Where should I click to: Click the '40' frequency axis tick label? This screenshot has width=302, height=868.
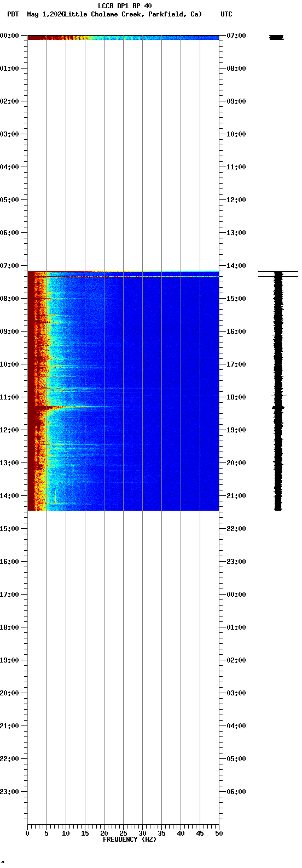(181, 833)
